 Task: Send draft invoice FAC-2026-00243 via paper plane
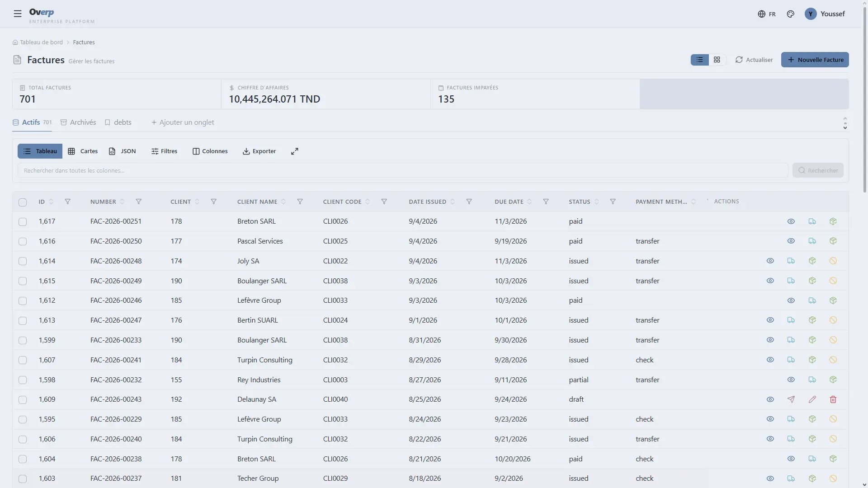[791, 399]
